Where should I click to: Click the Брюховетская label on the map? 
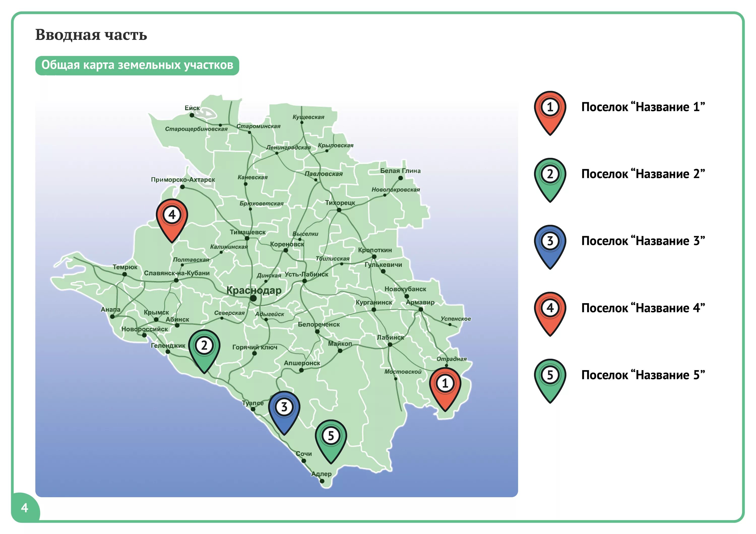click(261, 204)
